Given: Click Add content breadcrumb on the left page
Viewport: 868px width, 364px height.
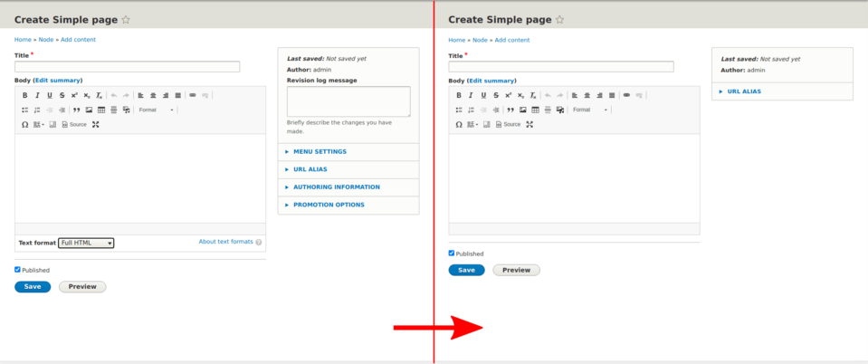Looking at the screenshot, I should [78, 40].
